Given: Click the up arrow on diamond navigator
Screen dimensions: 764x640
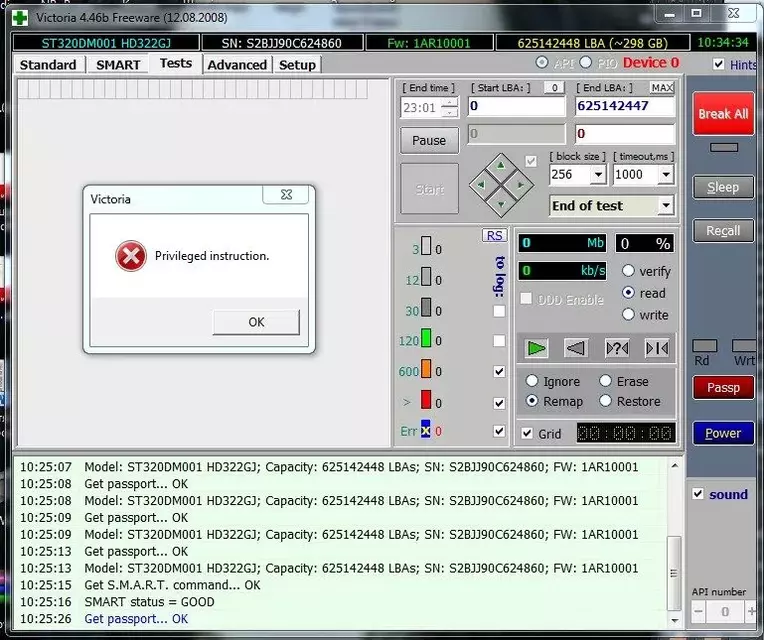Looking at the screenshot, I should pyautogui.click(x=501, y=167).
